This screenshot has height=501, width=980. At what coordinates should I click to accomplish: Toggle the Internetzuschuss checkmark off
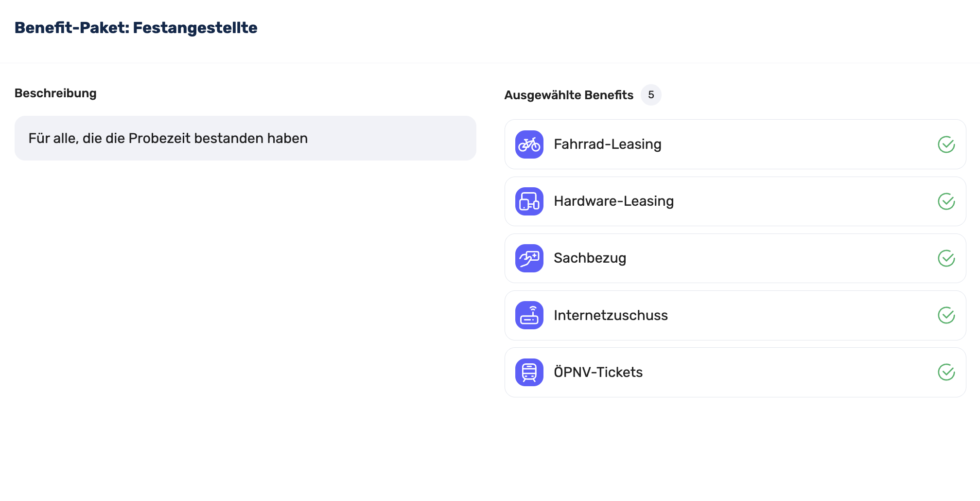coord(946,315)
